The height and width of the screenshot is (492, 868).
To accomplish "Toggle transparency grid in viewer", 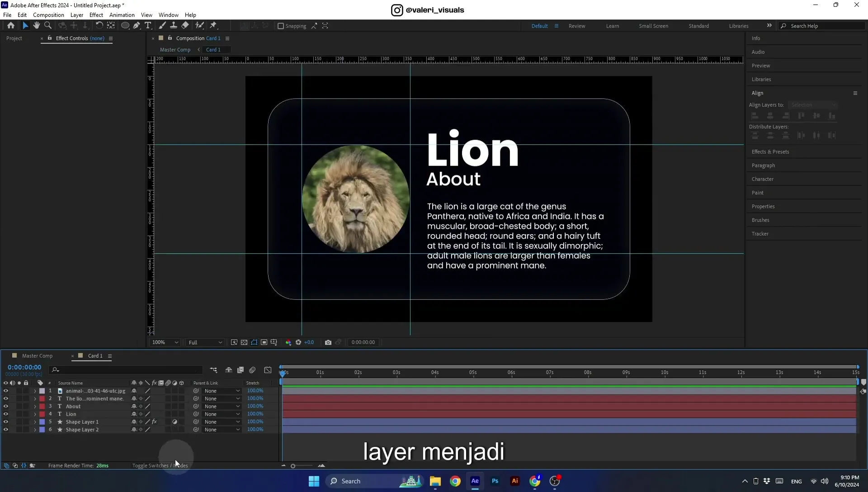I will coord(244,342).
